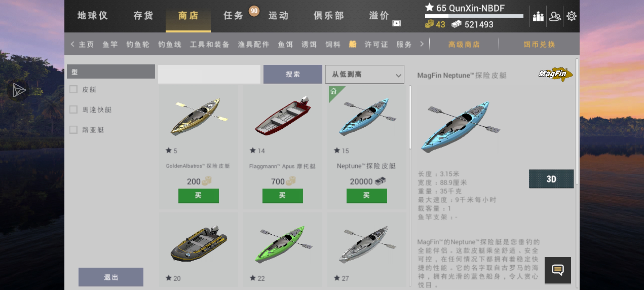
Task: Open the friends icon in header
Action: [x=555, y=16]
